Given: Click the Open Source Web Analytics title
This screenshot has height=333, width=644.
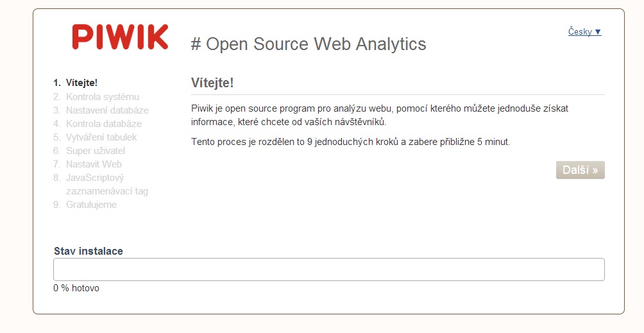Looking at the screenshot, I should 309,44.
